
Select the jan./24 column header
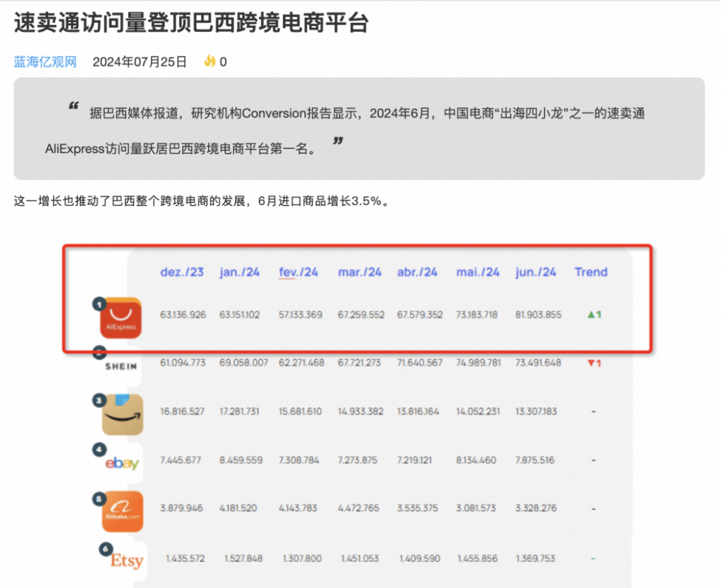[x=240, y=272]
